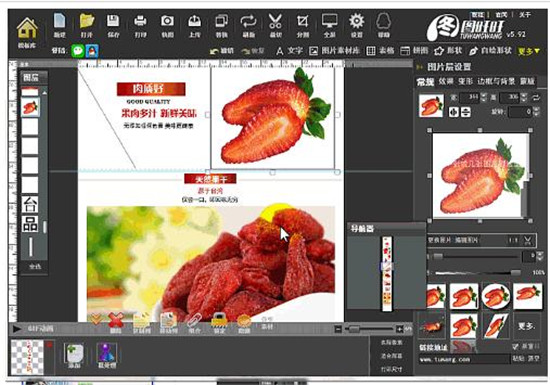The image size is (550, 385).
Task: Click the rotation angle field
Action: [521, 112]
